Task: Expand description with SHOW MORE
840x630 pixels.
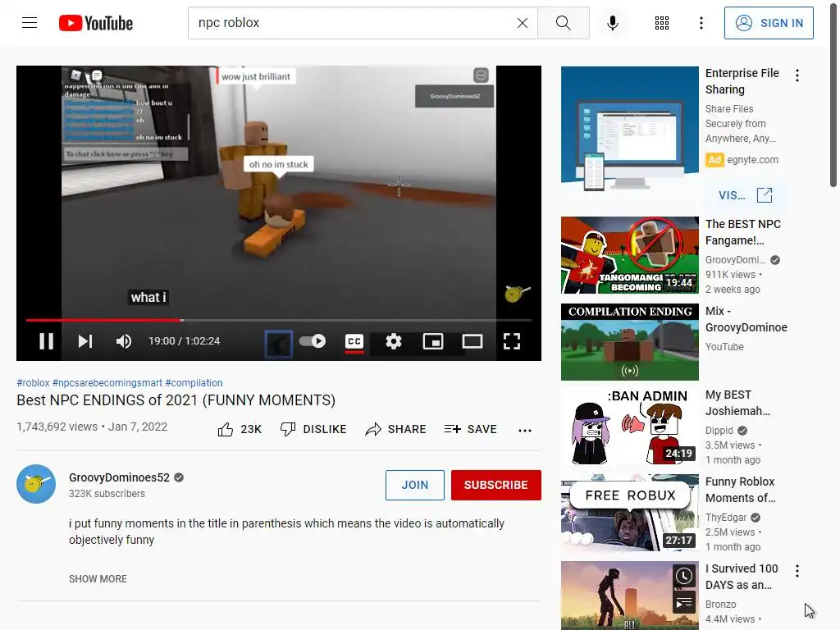Action: [x=98, y=579]
